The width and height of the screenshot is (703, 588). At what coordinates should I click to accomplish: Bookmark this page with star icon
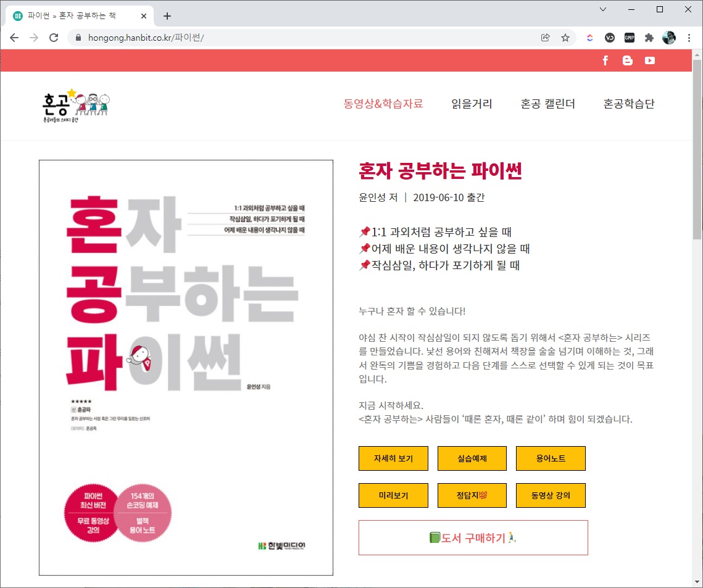pos(565,38)
